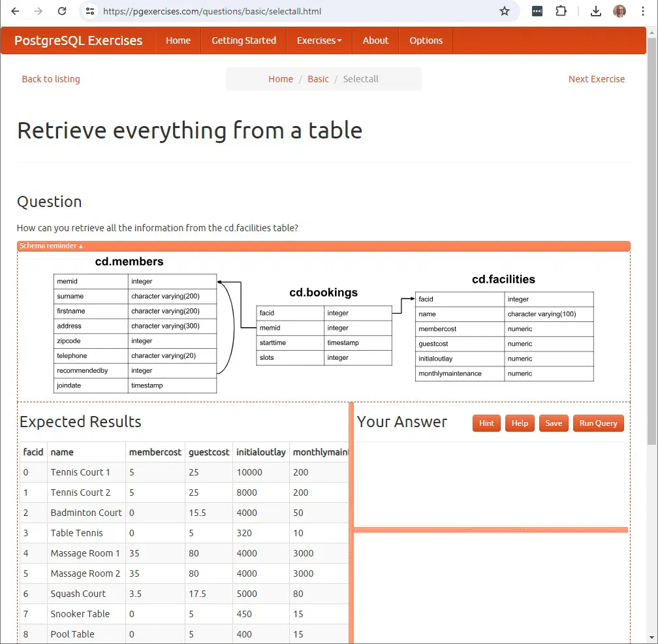
Task: Open the Options navbar item
Action: [x=426, y=40]
